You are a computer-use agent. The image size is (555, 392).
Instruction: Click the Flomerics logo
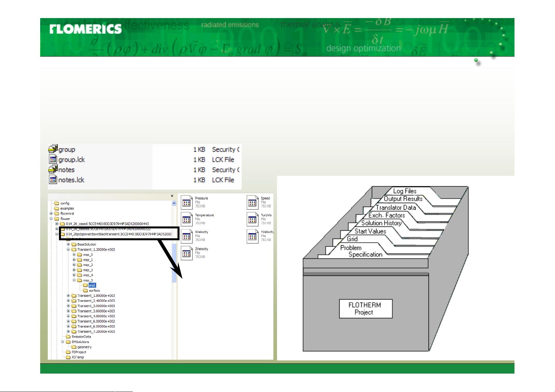click(86, 29)
